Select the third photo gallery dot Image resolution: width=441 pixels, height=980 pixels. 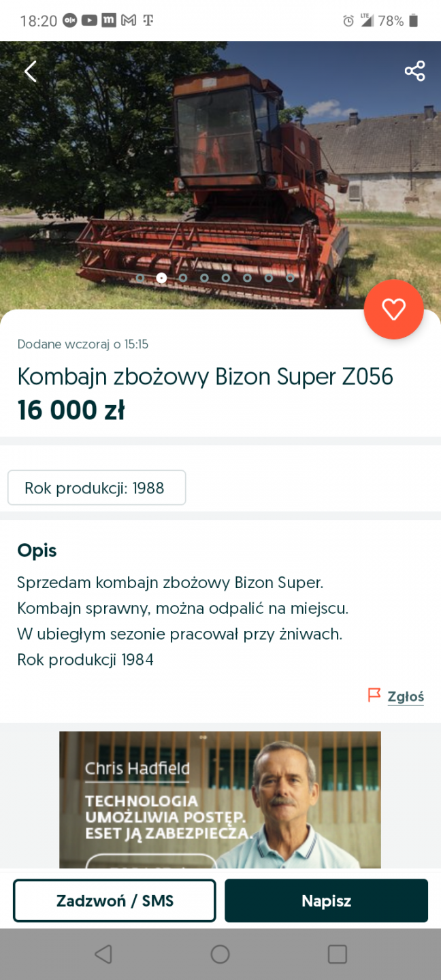(x=183, y=278)
